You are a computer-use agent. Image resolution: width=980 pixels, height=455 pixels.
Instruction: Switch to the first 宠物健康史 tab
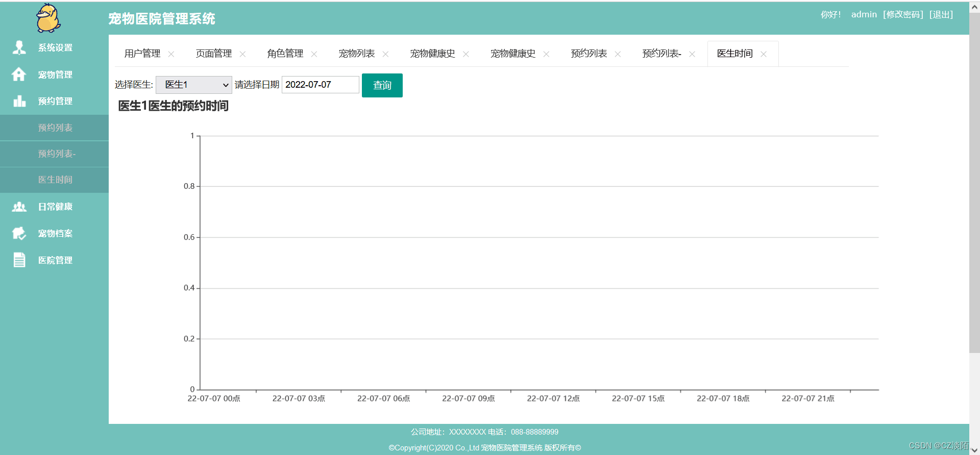433,54
